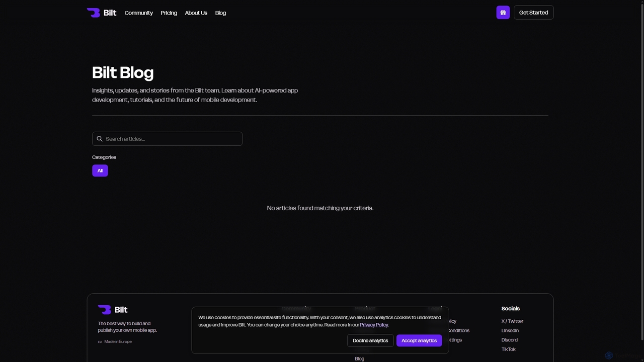Screen dimensions: 644x362
Task: Open the Blog nav link
Action: (220, 13)
